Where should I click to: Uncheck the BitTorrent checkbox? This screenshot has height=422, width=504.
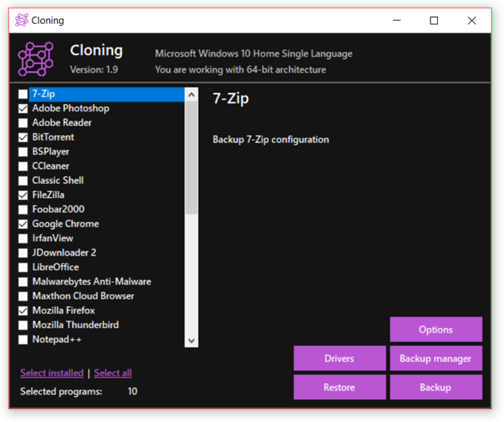pyautogui.click(x=23, y=137)
